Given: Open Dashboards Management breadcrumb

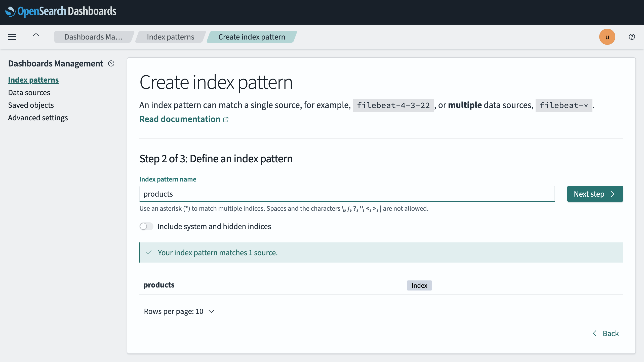Looking at the screenshot, I should [x=94, y=37].
